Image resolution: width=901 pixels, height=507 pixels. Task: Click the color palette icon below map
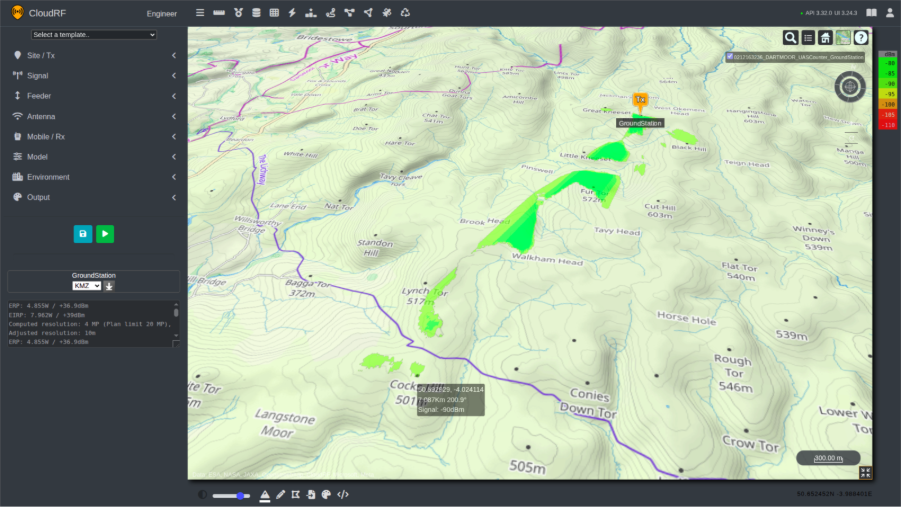(326, 494)
